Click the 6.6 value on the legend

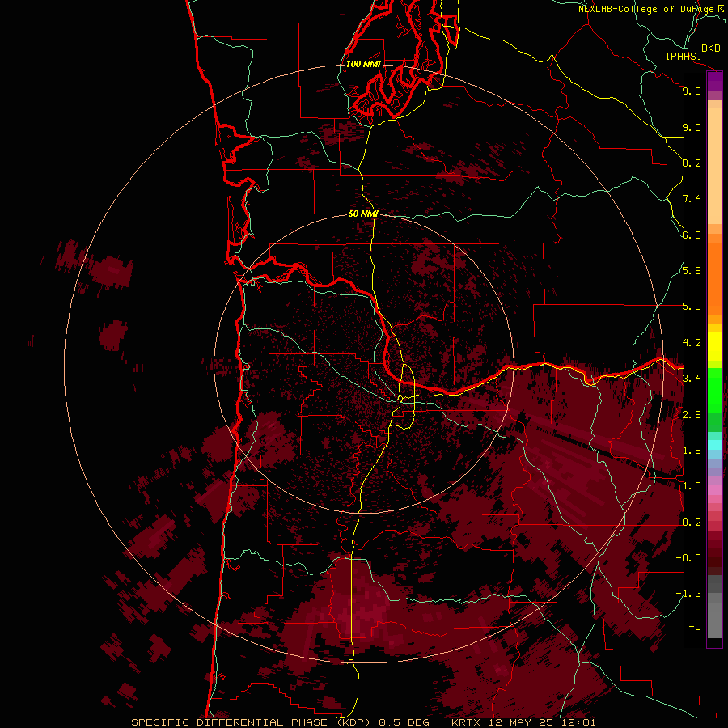pyautogui.click(x=692, y=235)
